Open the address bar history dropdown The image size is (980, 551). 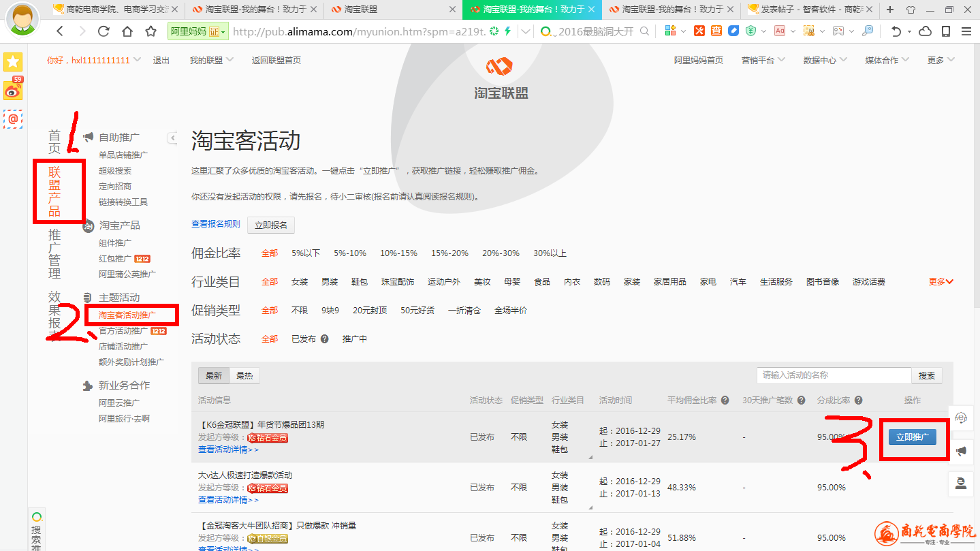[526, 31]
